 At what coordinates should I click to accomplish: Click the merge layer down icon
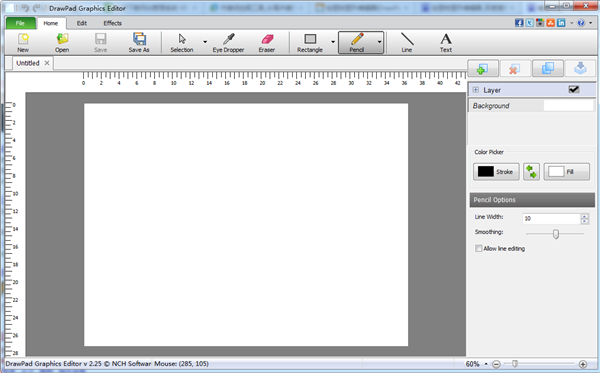(580, 68)
